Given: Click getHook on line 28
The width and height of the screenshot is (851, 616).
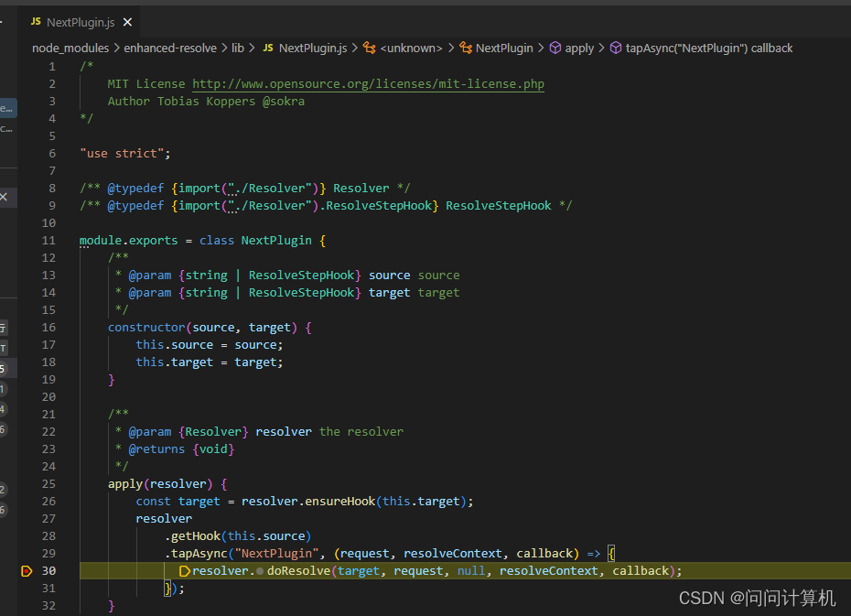Looking at the screenshot, I should point(196,536).
